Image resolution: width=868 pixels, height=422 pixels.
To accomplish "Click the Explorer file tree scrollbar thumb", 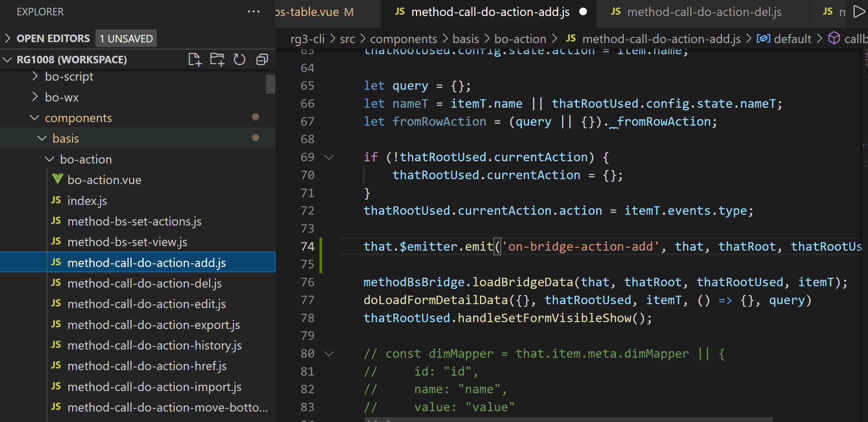I will 270,84.
